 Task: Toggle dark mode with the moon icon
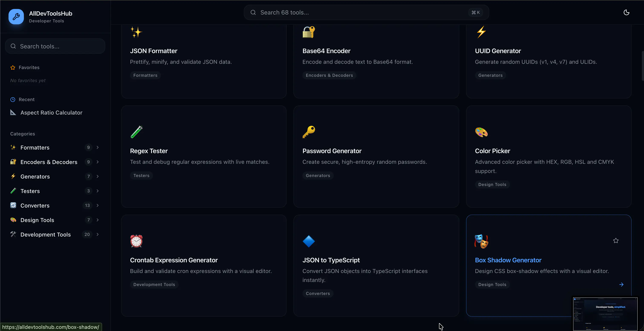[626, 12]
